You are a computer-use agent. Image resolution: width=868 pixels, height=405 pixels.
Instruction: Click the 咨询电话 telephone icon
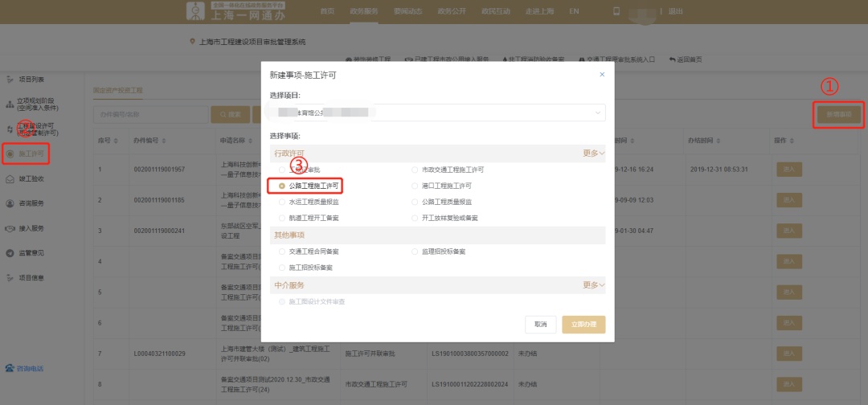tap(10, 369)
